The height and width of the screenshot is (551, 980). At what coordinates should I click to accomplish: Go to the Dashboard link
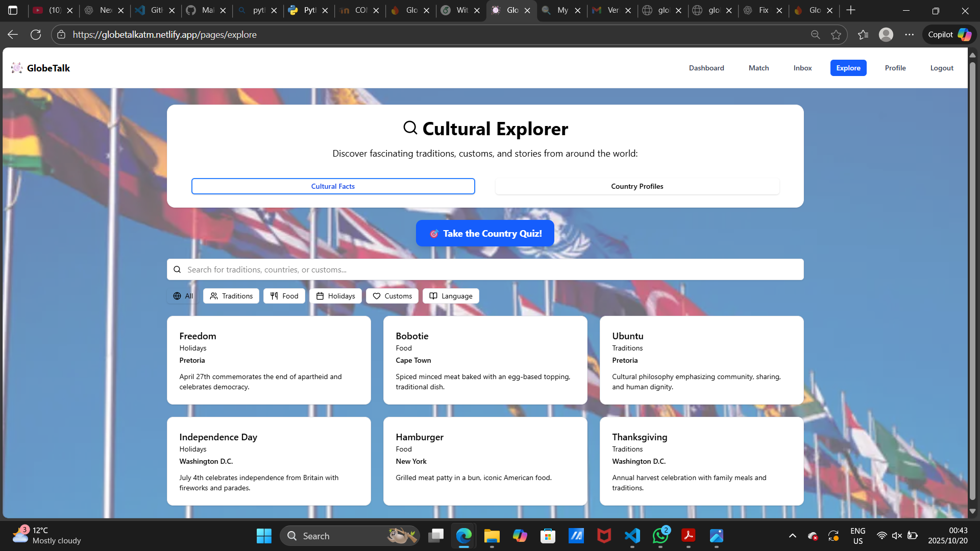(706, 67)
